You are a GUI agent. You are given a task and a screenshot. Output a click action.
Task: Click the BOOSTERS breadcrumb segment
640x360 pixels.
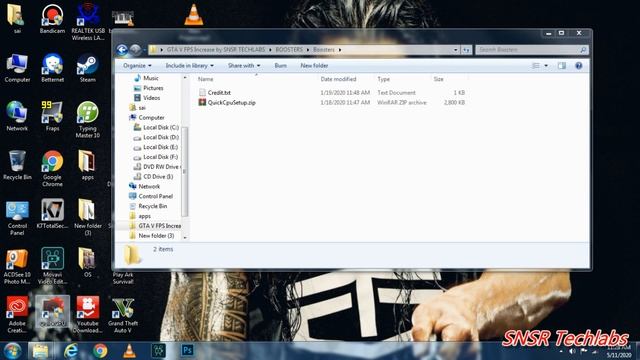click(x=289, y=50)
